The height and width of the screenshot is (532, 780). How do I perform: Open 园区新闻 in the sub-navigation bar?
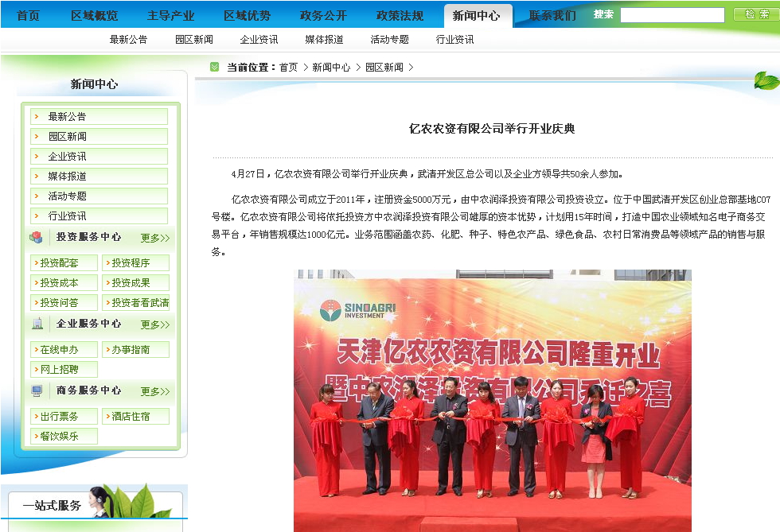pyautogui.click(x=194, y=40)
